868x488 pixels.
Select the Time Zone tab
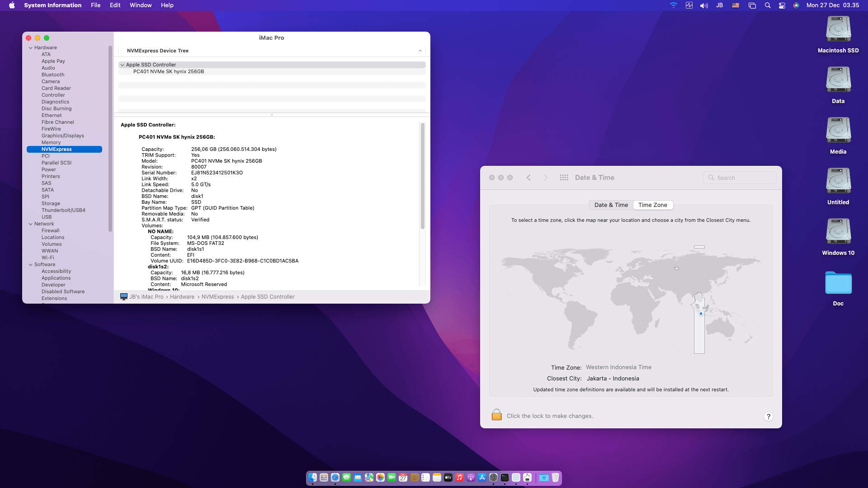point(653,205)
